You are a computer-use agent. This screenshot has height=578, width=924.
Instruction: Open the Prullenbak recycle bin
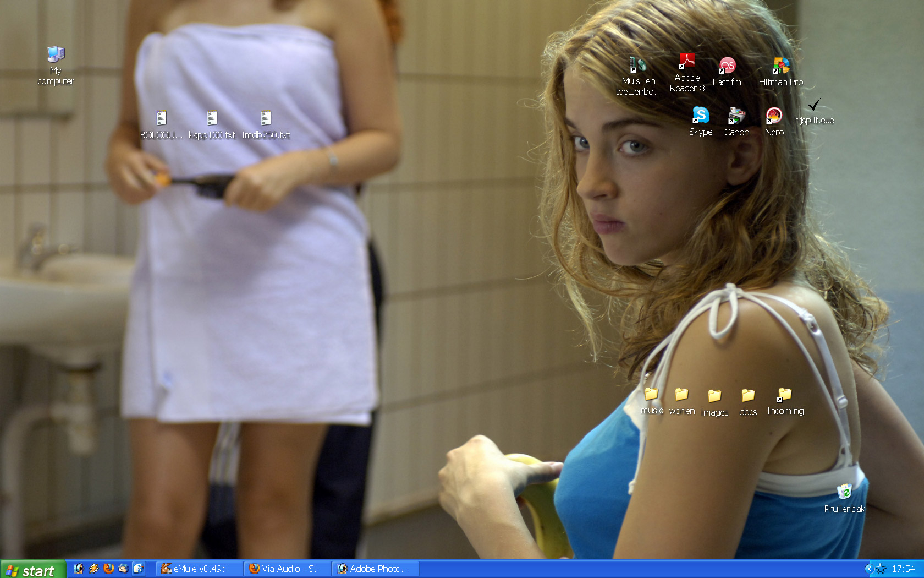point(844,492)
